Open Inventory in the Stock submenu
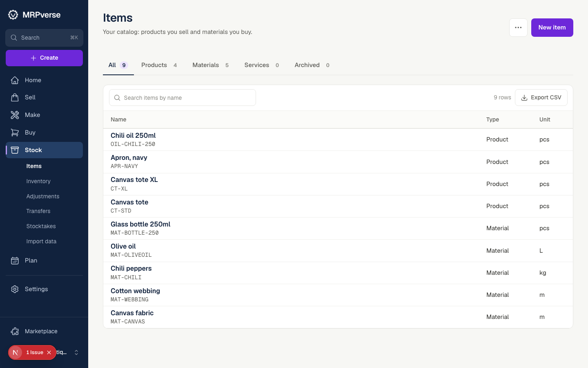 pos(38,181)
